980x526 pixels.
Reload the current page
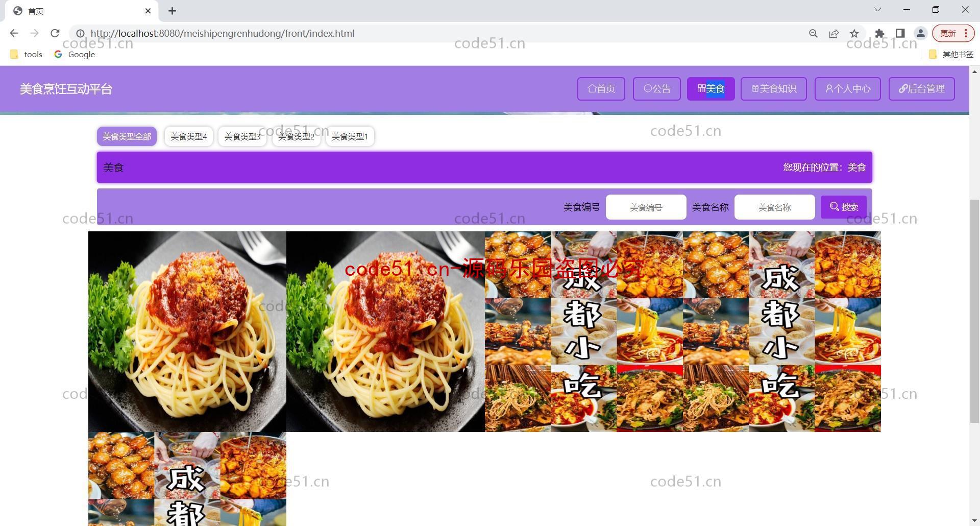pyautogui.click(x=55, y=33)
